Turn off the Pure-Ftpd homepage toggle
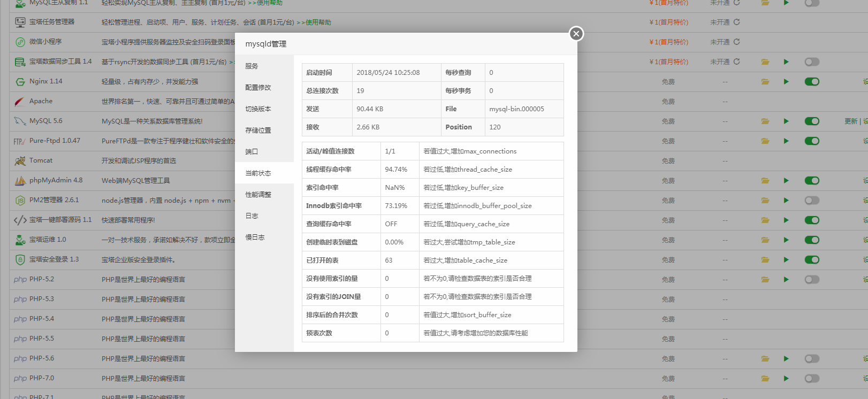The image size is (868, 399). (x=812, y=141)
